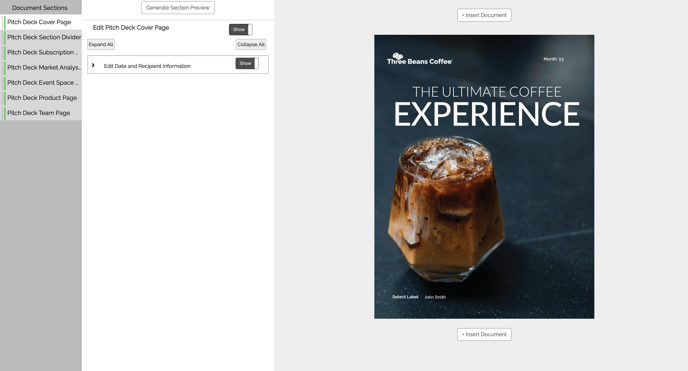Open Pitch Deck Section Divider section

pyautogui.click(x=43, y=37)
